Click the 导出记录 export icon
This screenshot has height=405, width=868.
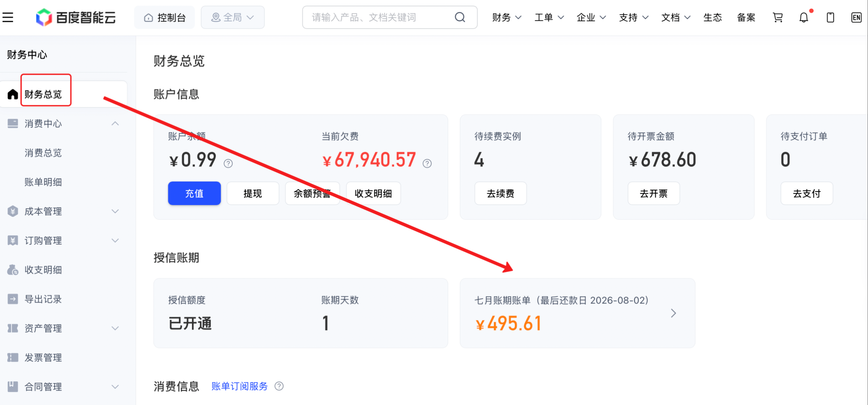point(12,299)
